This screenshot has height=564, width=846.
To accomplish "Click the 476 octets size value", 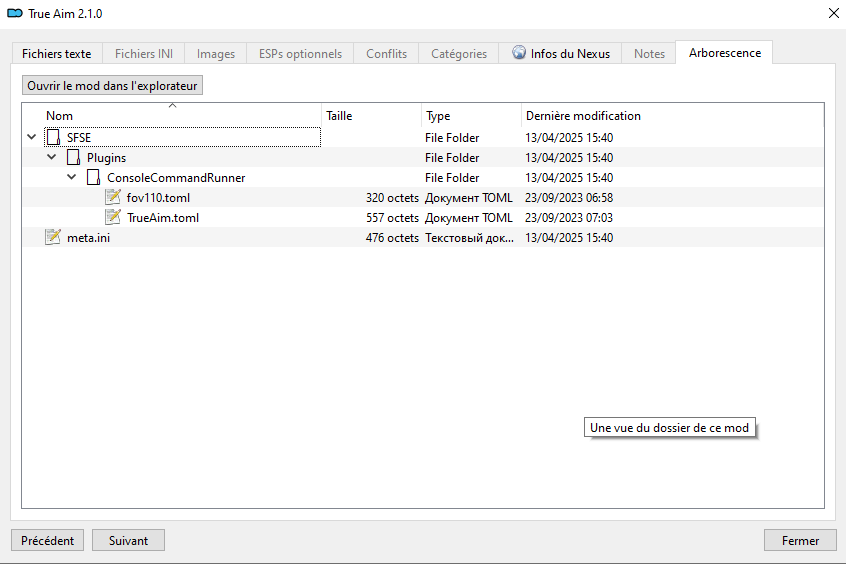I will tap(392, 237).
